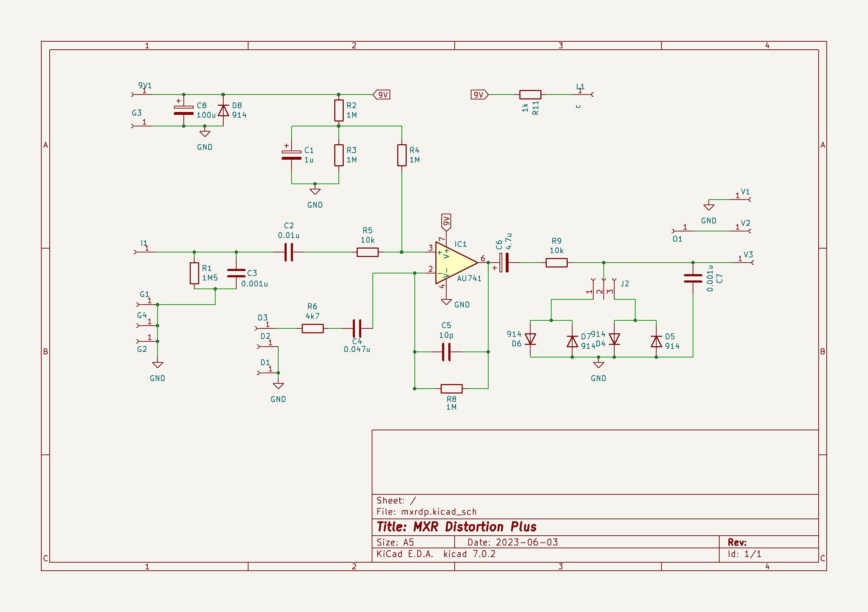
Task: Click the 'Sheet: /' text
Action: pos(396,500)
